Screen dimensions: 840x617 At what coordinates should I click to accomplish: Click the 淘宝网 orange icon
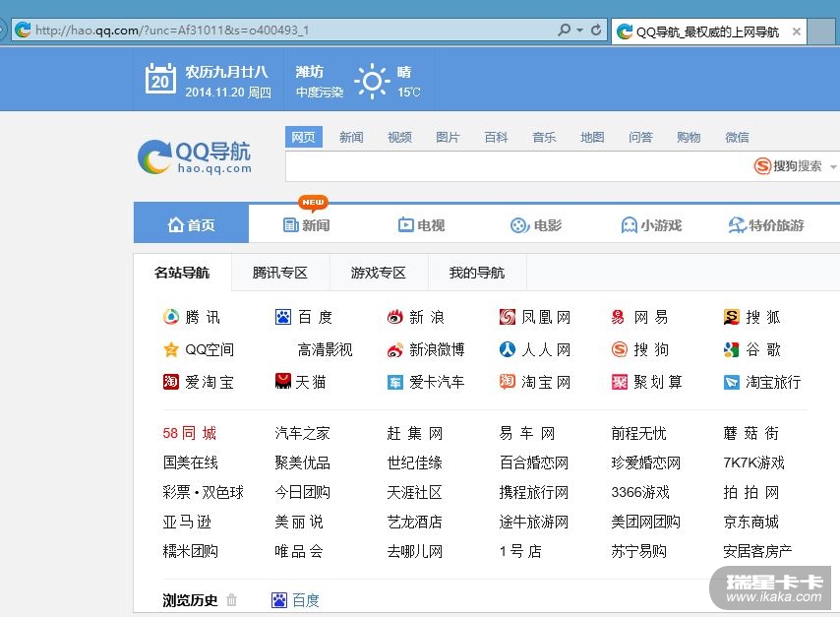pyautogui.click(x=507, y=381)
